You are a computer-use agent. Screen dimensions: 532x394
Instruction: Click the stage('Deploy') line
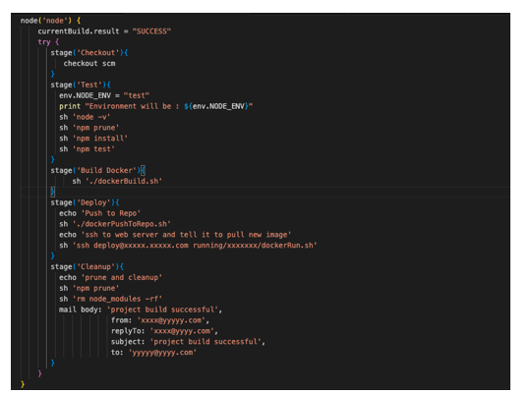click(x=85, y=202)
